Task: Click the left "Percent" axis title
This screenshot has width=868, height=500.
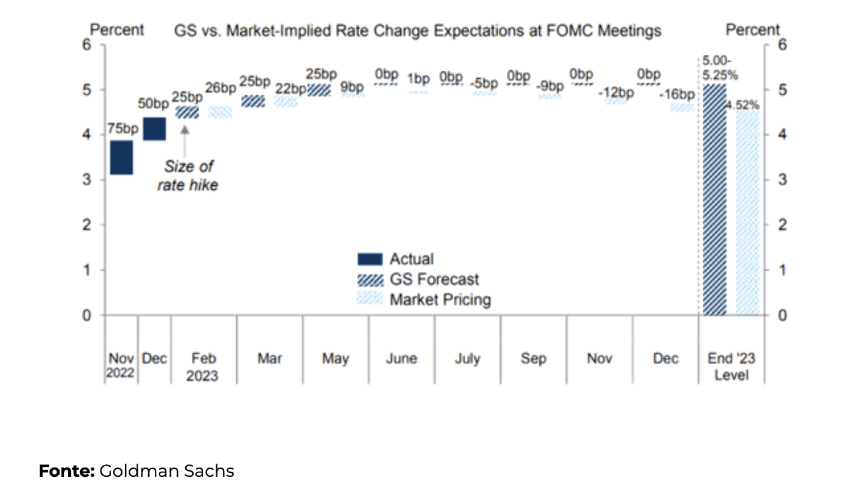Action: (117, 30)
